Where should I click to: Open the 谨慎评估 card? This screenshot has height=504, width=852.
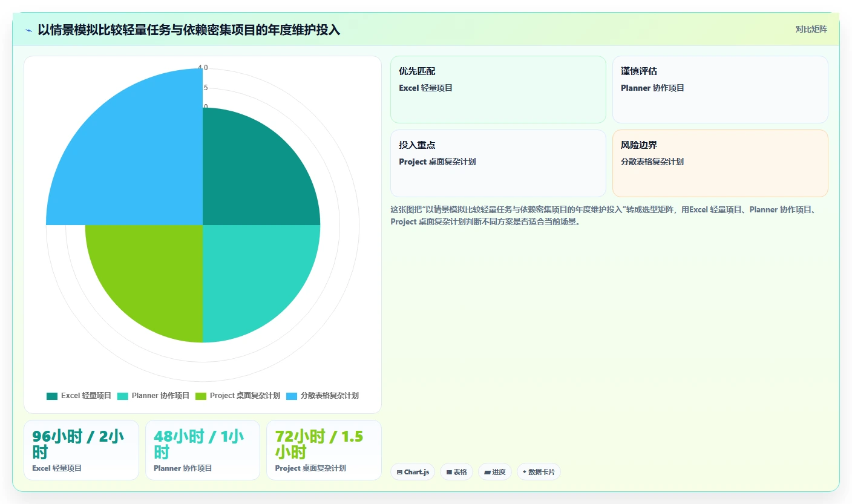(720, 90)
